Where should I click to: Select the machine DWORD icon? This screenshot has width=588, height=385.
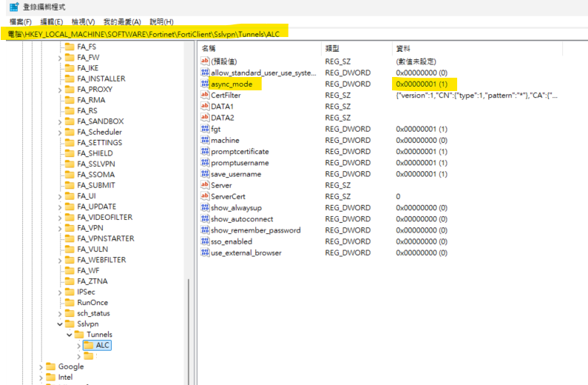pos(205,140)
